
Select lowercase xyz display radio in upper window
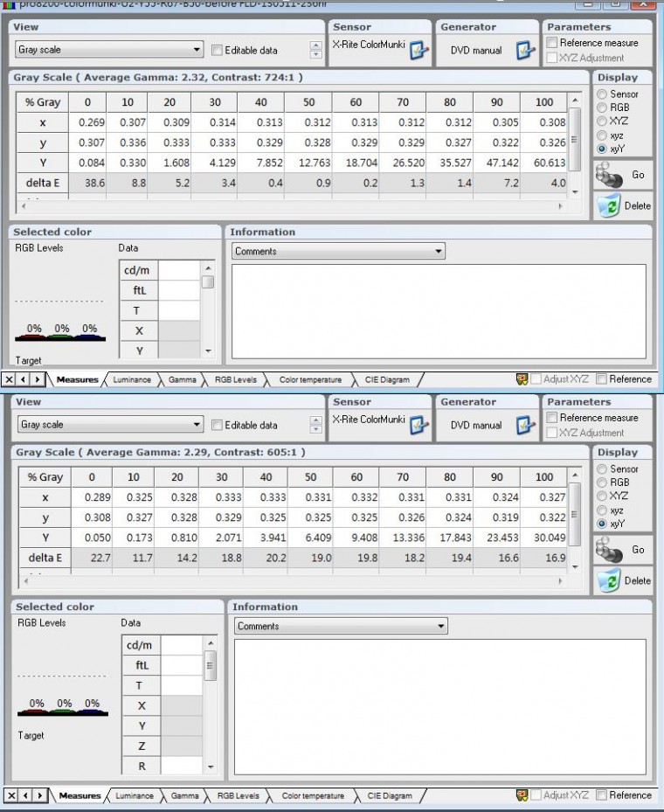602,135
